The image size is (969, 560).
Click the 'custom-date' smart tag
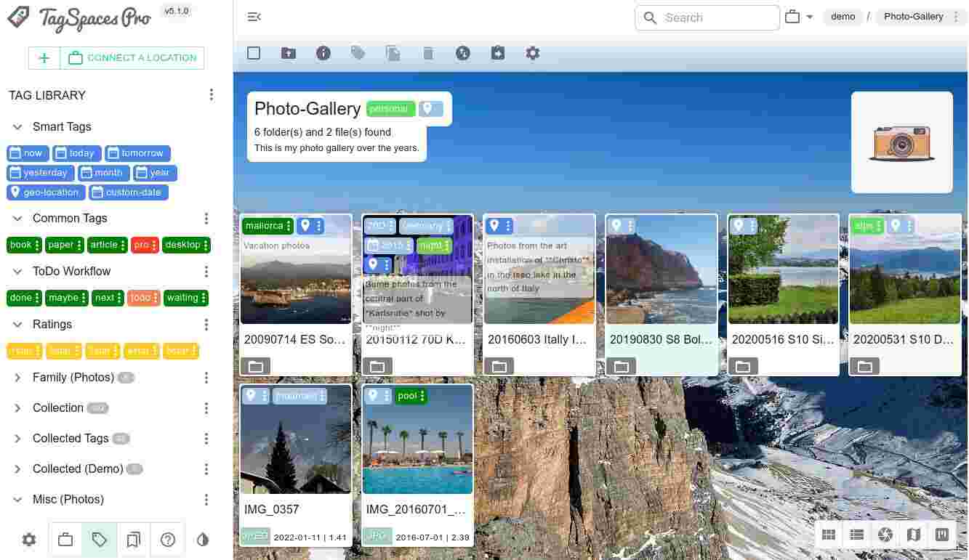(x=129, y=192)
